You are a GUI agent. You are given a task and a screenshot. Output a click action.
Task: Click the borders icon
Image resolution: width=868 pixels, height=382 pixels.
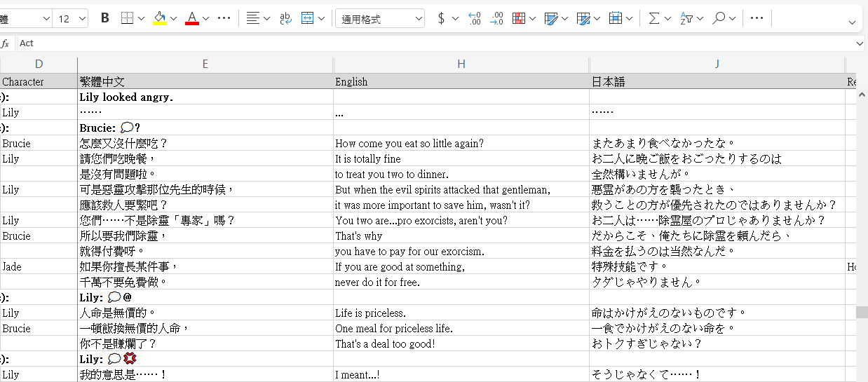tap(127, 18)
